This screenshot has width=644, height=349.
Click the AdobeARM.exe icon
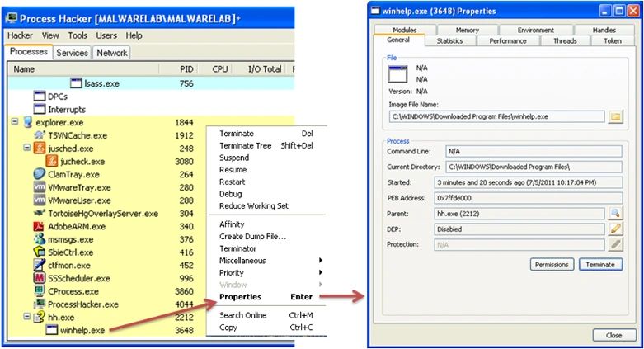click(x=39, y=226)
